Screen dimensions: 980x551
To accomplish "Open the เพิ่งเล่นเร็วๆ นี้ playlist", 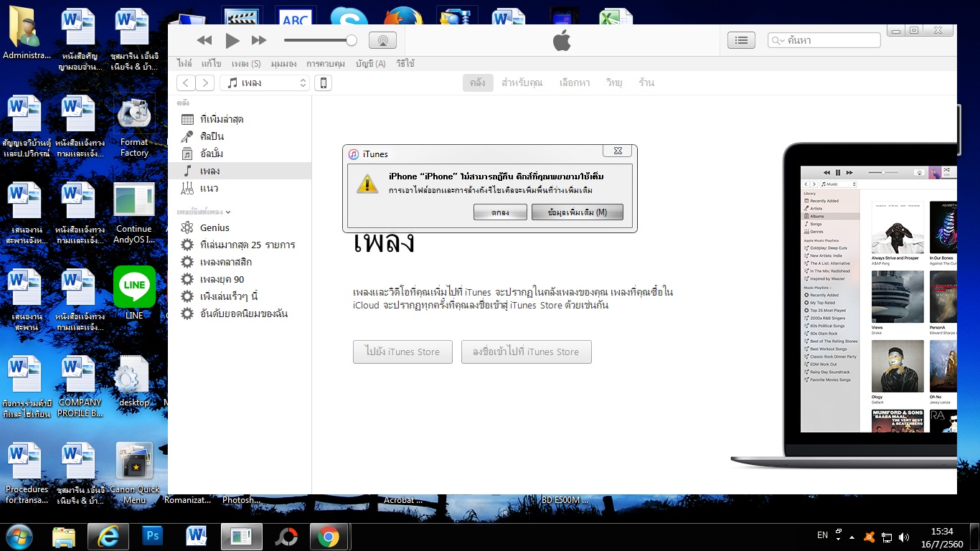I will click(240, 296).
